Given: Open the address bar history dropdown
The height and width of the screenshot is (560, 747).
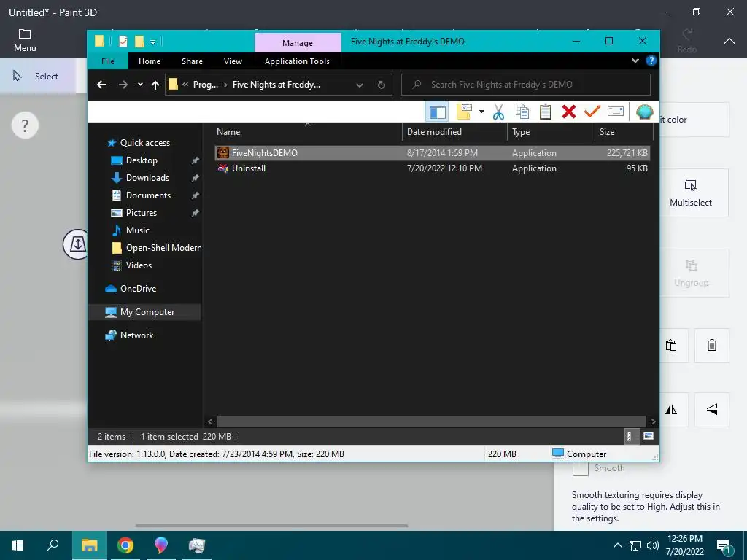Looking at the screenshot, I should (359, 85).
